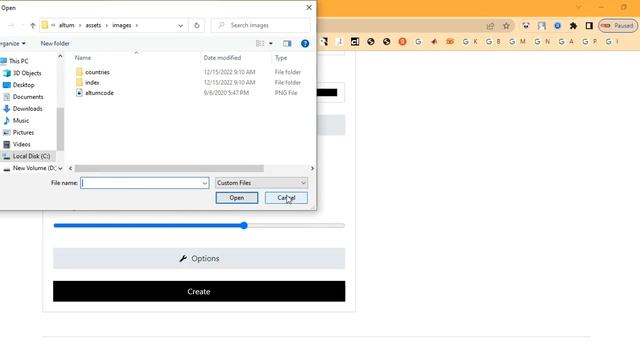
Task: Click the panda extension icon
Action: click(x=526, y=26)
